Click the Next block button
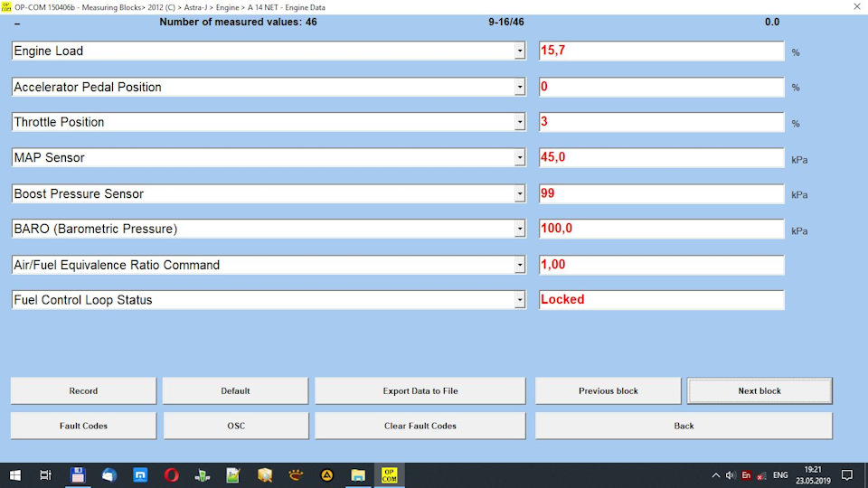868x488 pixels. tap(759, 390)
